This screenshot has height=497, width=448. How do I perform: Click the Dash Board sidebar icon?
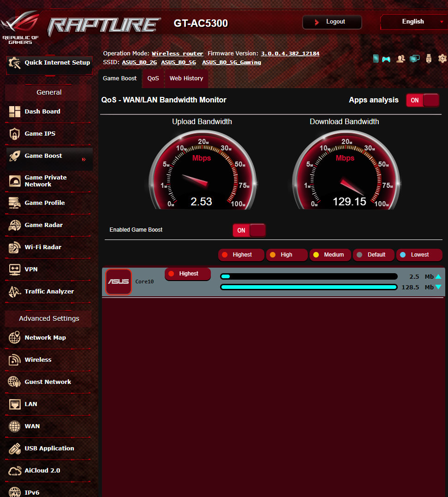15,112
